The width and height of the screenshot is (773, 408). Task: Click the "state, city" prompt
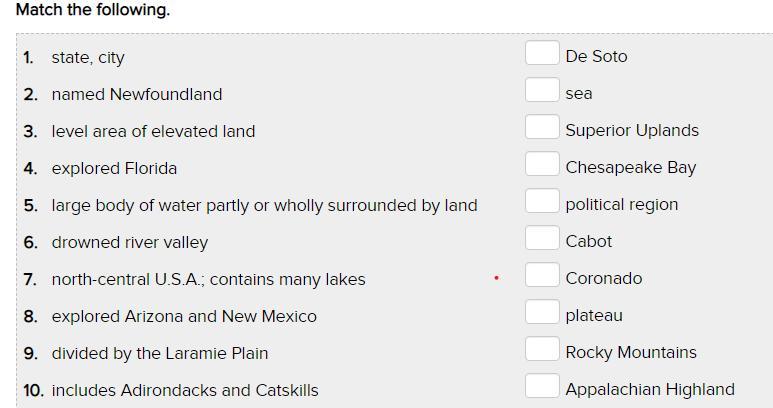(88, 58)
